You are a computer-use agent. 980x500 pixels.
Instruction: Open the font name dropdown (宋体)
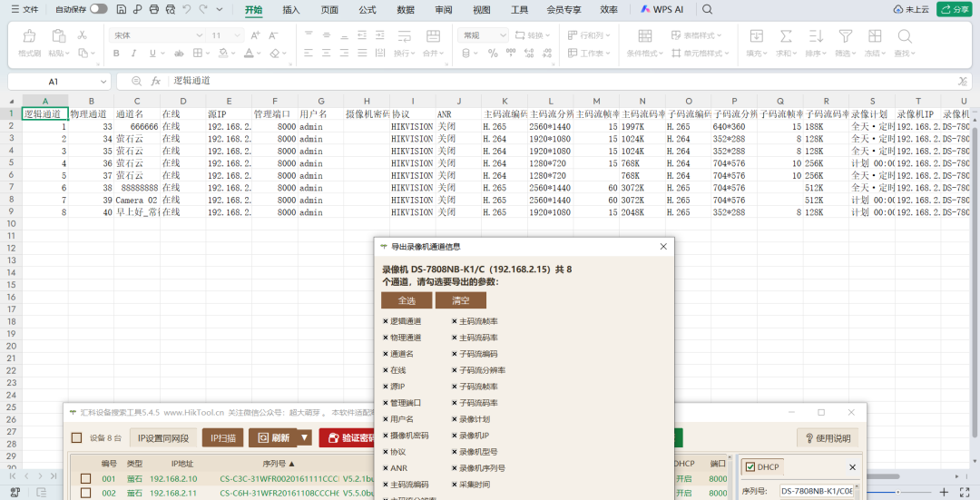click(x=200, y=35)
